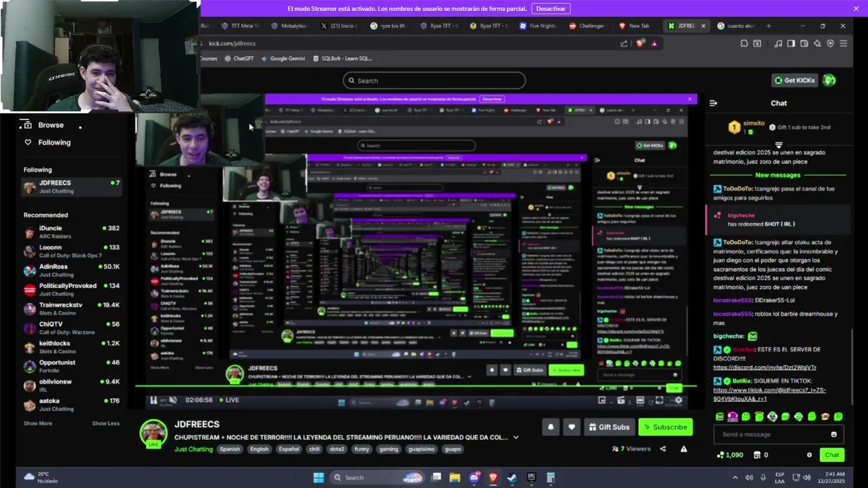Click the first green emote in quick emote row
This screenshot has height=488, width=868.
(x=719, y=416)
